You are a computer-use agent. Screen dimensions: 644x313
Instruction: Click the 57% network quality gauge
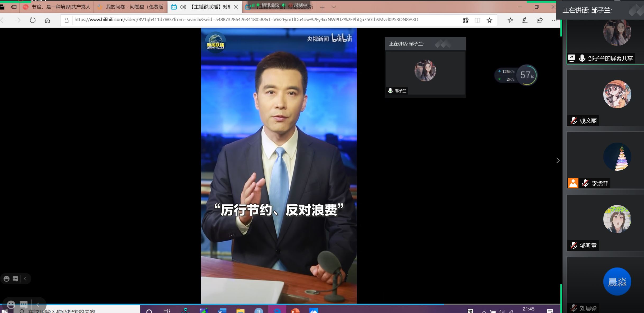(527, 75)
